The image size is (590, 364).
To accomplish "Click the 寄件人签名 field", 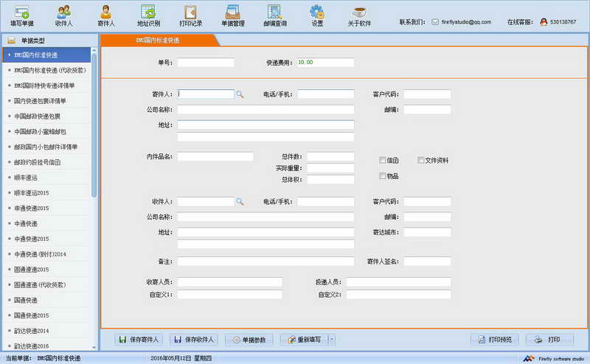I will click(x=428, y=262).
